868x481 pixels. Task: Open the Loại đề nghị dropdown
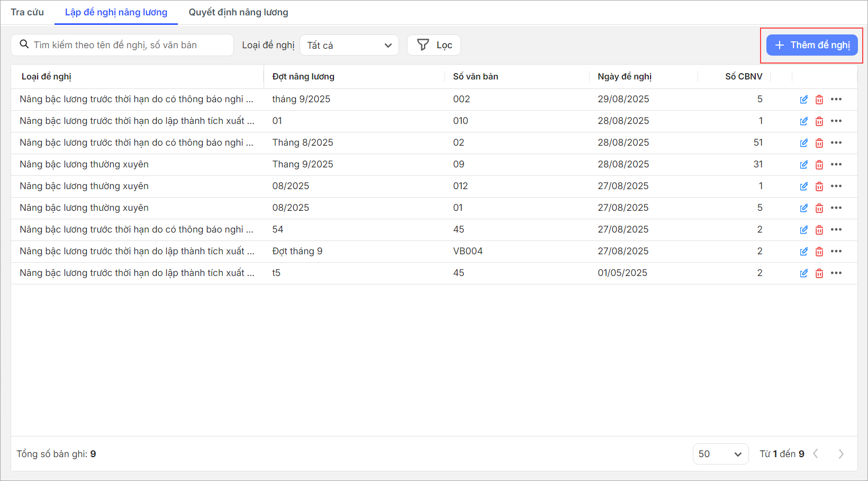coord(349,46)
